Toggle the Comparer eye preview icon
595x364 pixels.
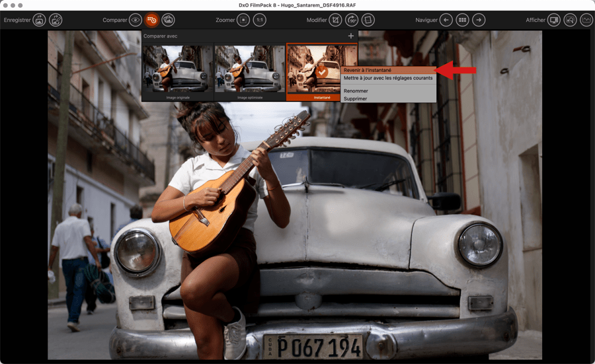[136, 20]
